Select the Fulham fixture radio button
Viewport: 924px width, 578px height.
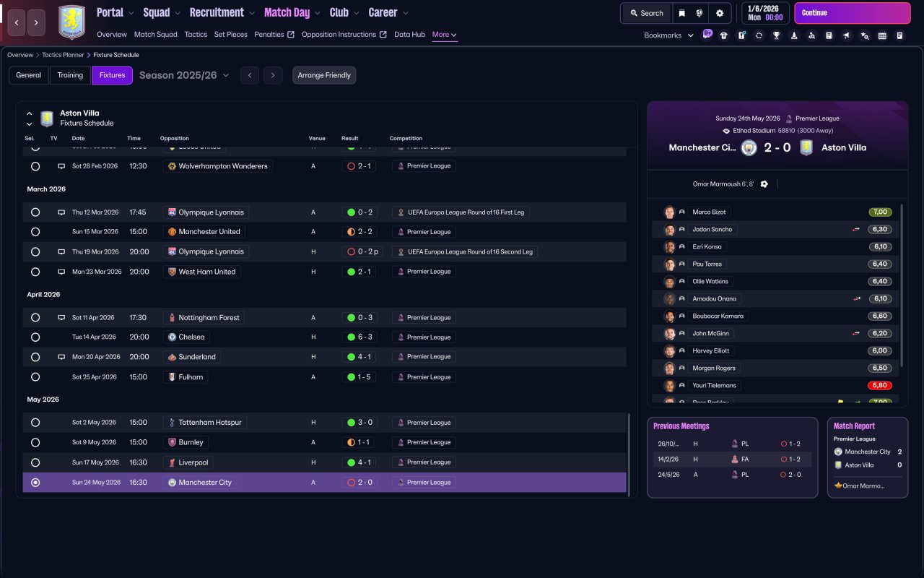click(35, 377)
